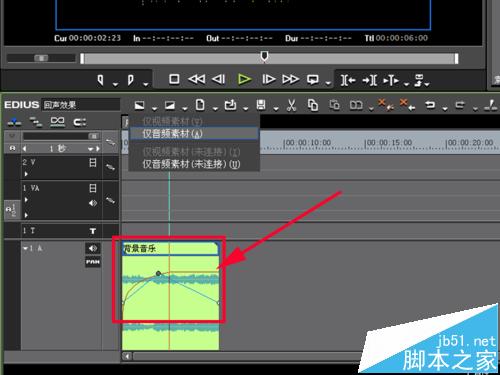Open insert mode dropdown arrow
The width and height of the screenshot is (500, 375).
[x=154, y=109]
